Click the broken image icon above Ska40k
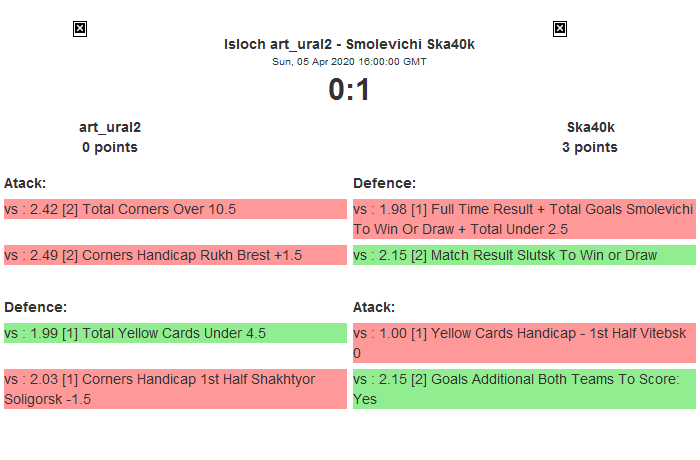 (x=560, y=29)
